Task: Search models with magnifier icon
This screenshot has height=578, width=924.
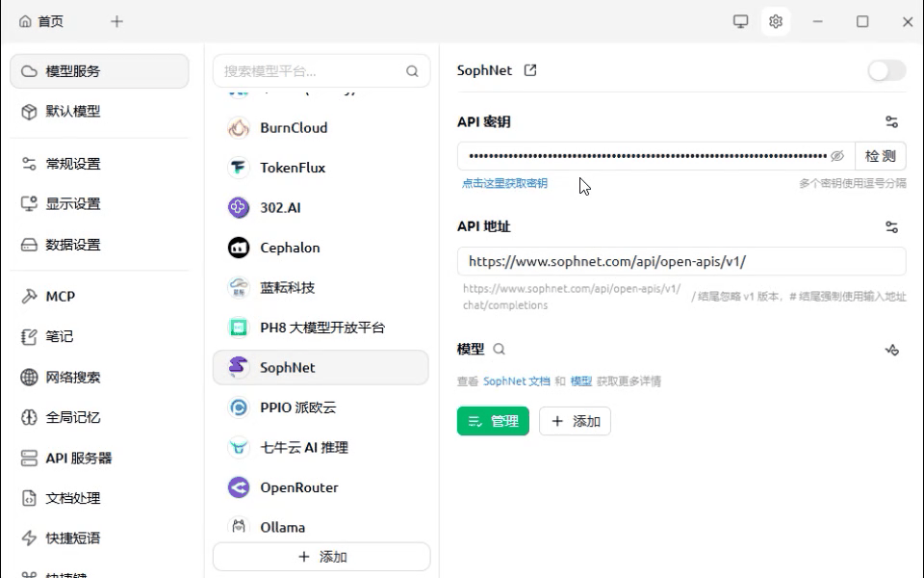Action: 499,350
